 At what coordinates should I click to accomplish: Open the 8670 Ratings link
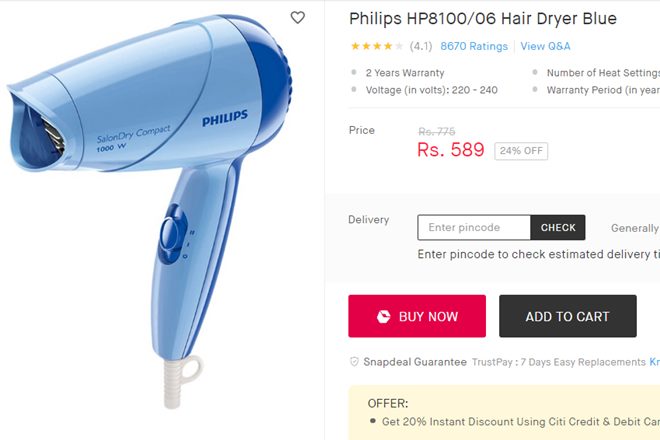(474, 46)
